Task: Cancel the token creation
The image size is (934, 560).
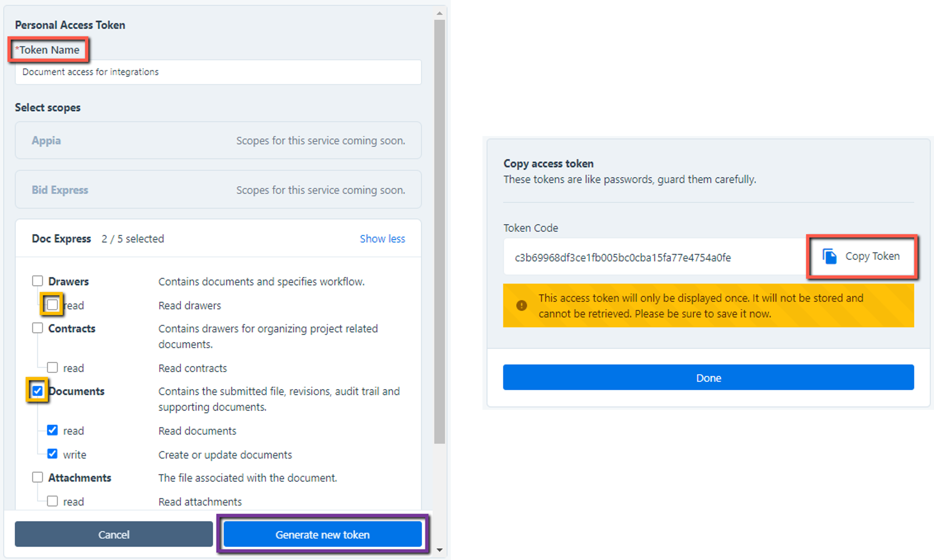Action: pos(114,534)
